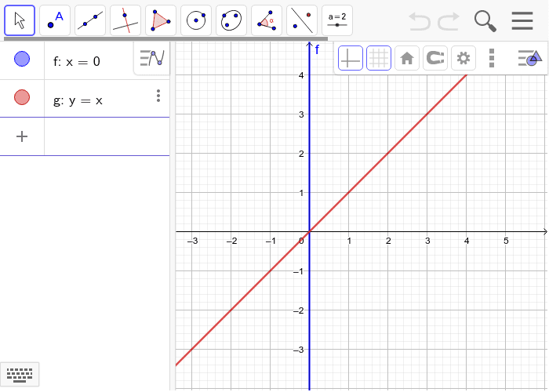Toggle the grid display button
This screenshot has height=392, width=549.
click(x=379, y=58)
